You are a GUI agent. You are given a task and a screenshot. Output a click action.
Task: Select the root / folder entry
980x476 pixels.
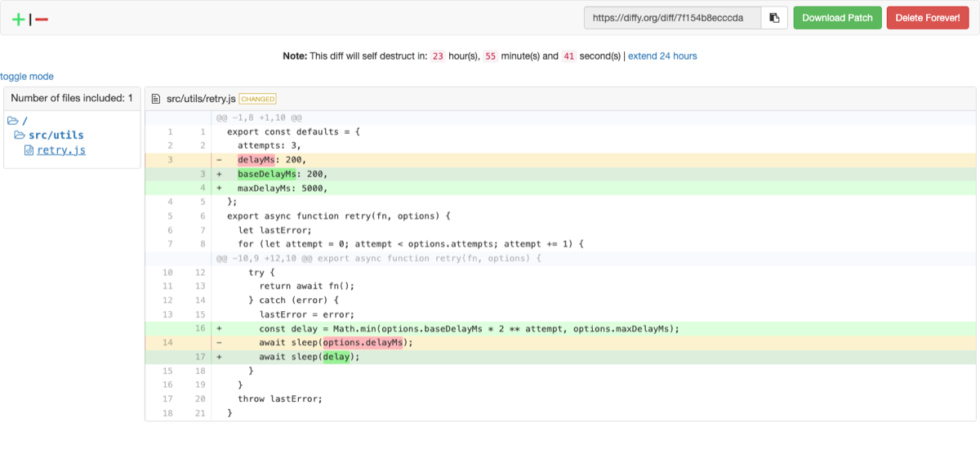point(24,120)
